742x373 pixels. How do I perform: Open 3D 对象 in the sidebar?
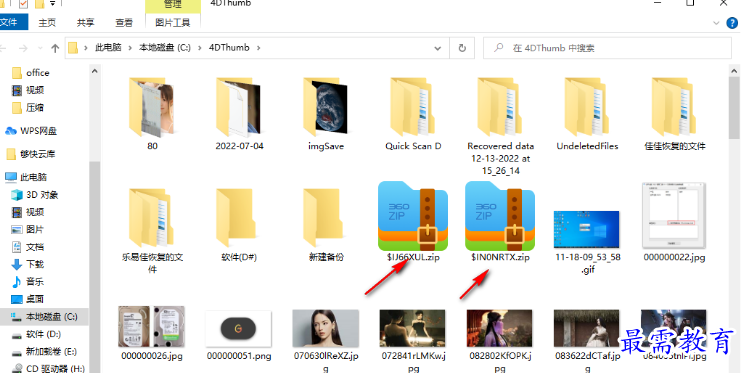coord(35,195)
